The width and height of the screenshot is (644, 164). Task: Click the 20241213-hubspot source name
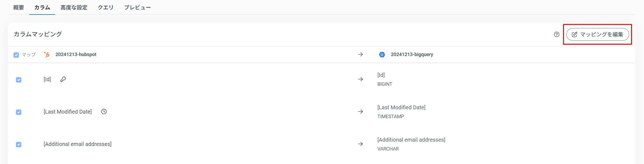(76, 54)
